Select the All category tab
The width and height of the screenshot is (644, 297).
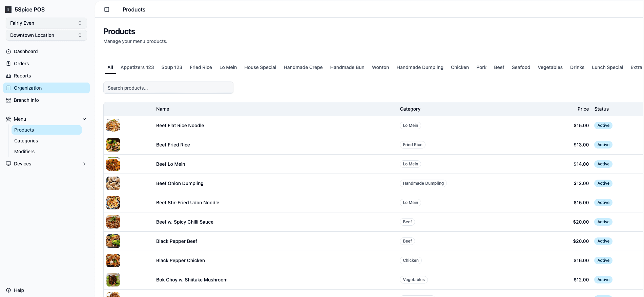click(110, 67)
